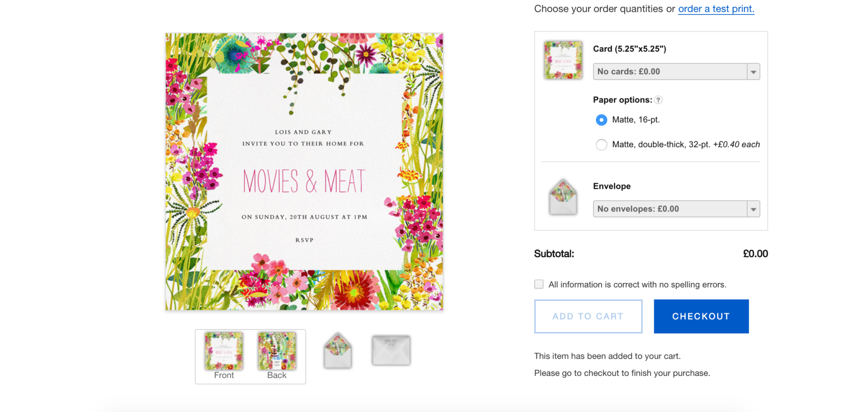Follow the 'order a test print' link

(x=716, y=9)
